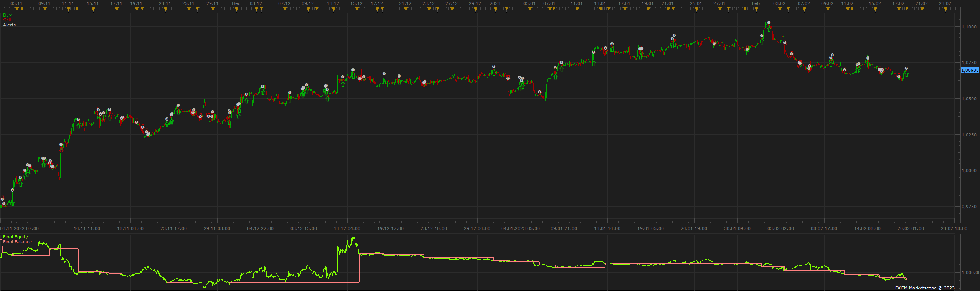
Task: Click the 0,9750 price axis label
Action: 969,207
